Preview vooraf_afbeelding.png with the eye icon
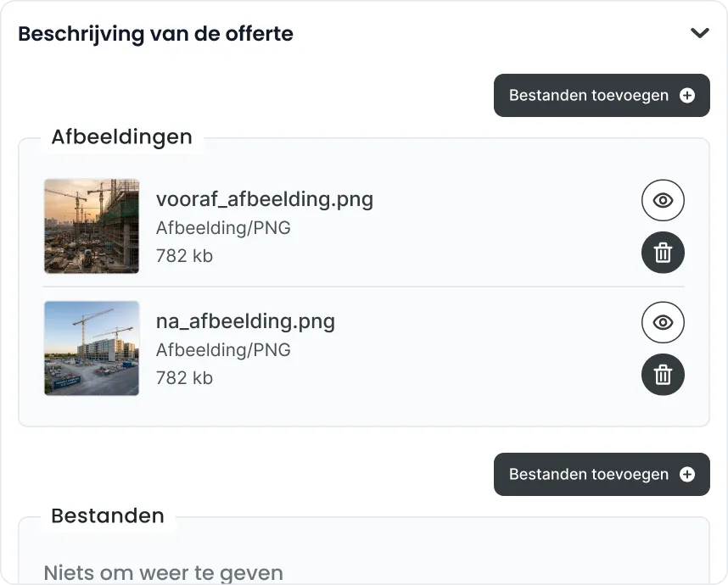The image size is (728, 585). click(663, 200)
